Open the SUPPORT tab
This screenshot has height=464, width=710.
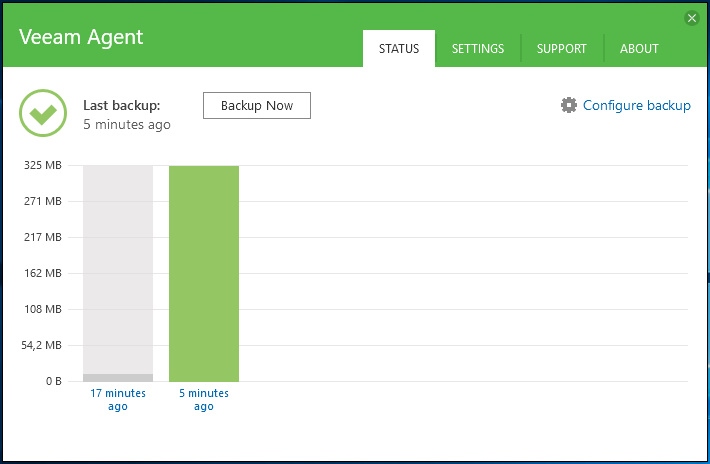(x=561, y=48)
